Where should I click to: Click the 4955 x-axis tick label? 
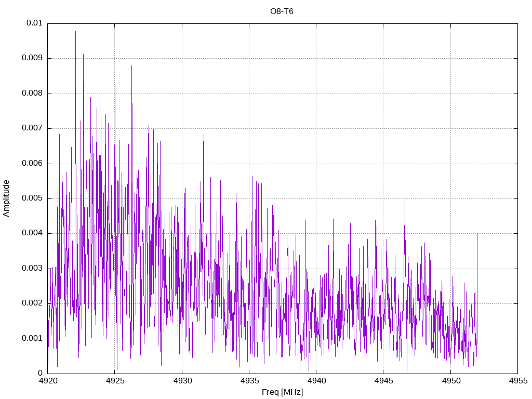click(518, 381)
